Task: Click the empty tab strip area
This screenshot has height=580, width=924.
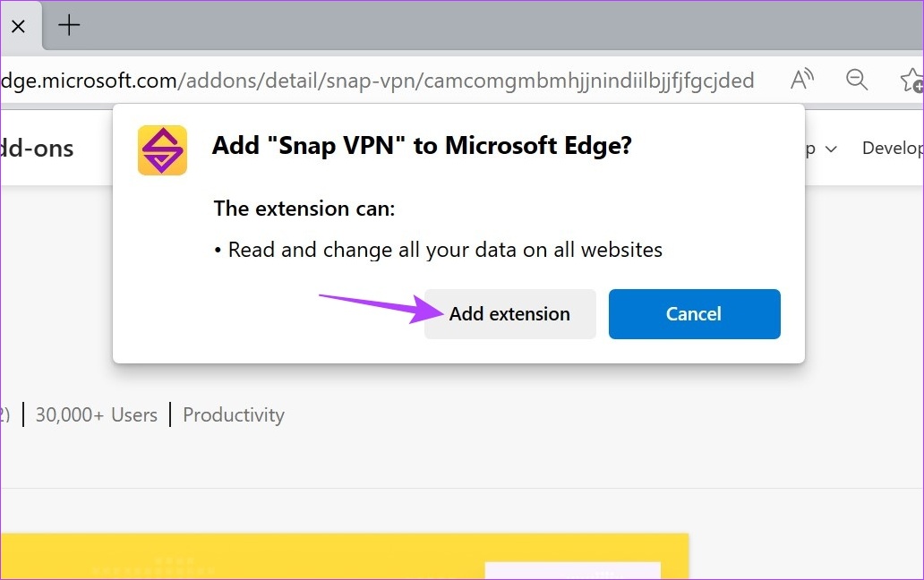Action: [500, 25]
